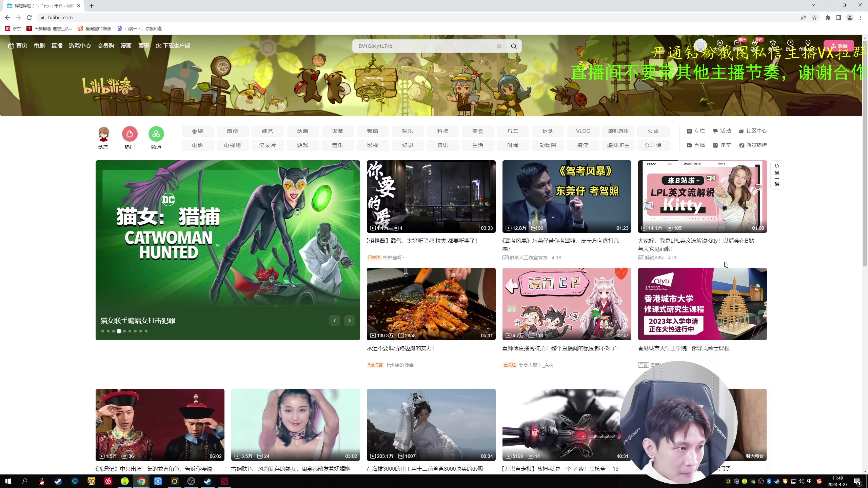Bookmark this page with the star icon
This screenshot has height=488, width=868.
[x=814, y=18]
